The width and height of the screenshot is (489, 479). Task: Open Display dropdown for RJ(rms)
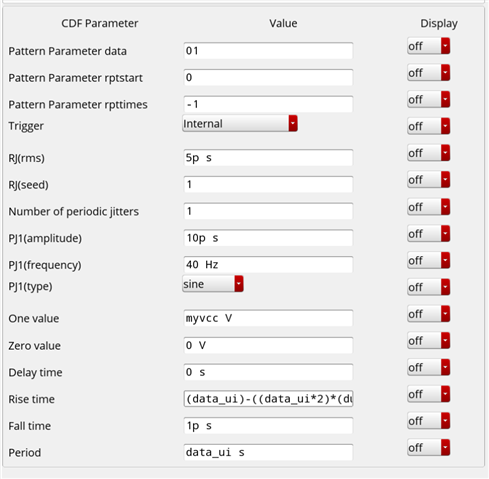click(429, 153)
